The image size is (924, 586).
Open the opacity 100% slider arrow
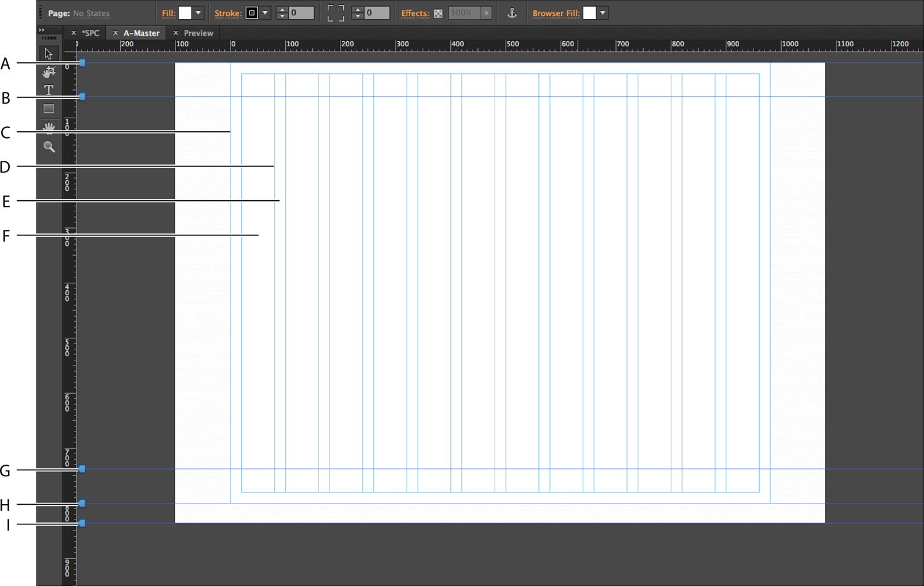[x=487, y=13]
